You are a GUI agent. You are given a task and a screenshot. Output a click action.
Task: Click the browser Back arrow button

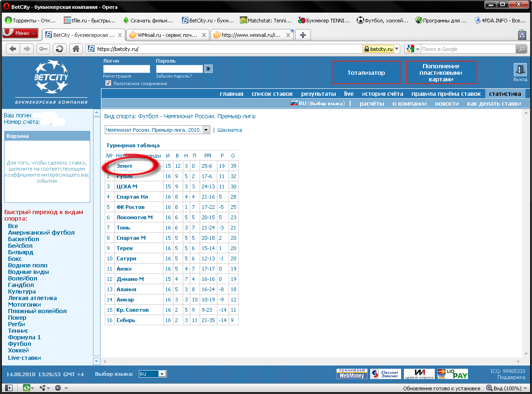pyautogui.click(x=13, y=49)
